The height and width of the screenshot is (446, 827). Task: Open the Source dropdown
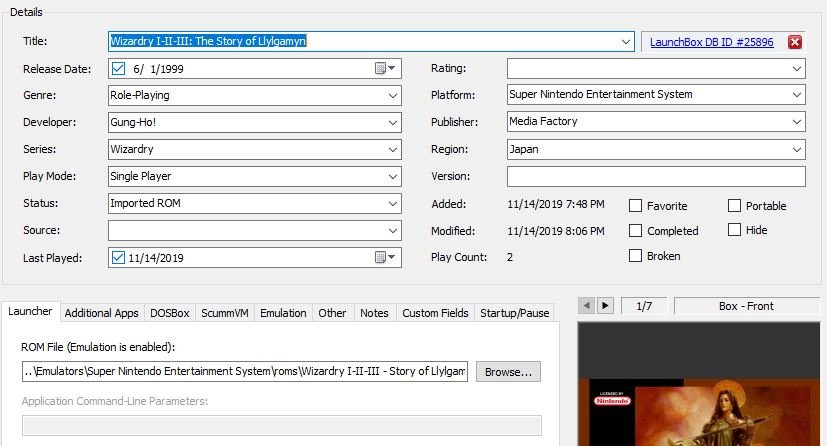[x=392, y=230]
